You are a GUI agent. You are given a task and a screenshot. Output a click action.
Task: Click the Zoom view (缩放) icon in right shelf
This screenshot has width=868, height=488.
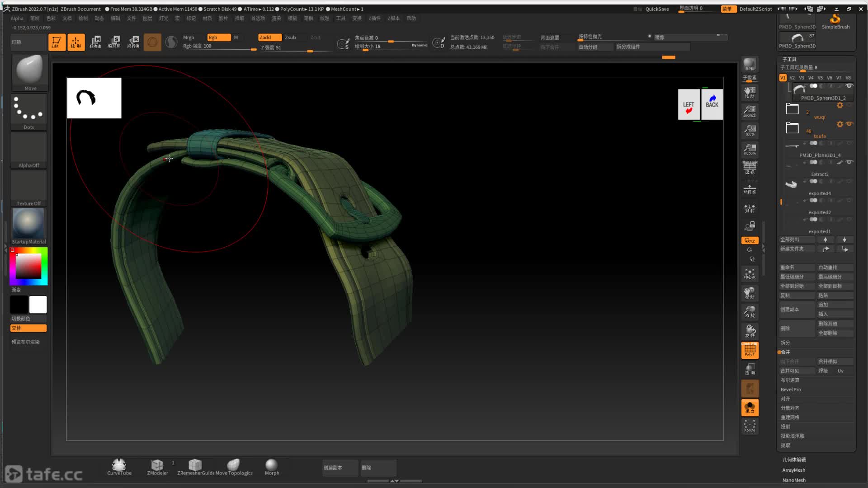tap(750, 312)
